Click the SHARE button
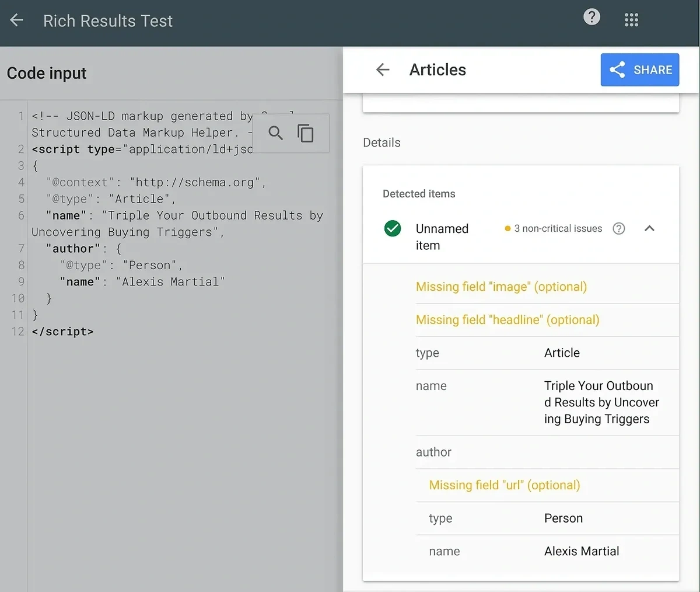Viewport: 700px width, 592px height. pos(640,69)
